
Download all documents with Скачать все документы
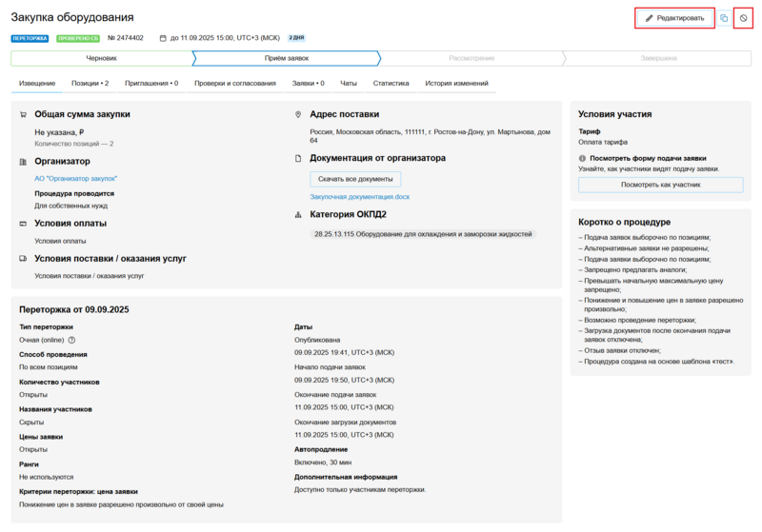[x=355, y=179]
